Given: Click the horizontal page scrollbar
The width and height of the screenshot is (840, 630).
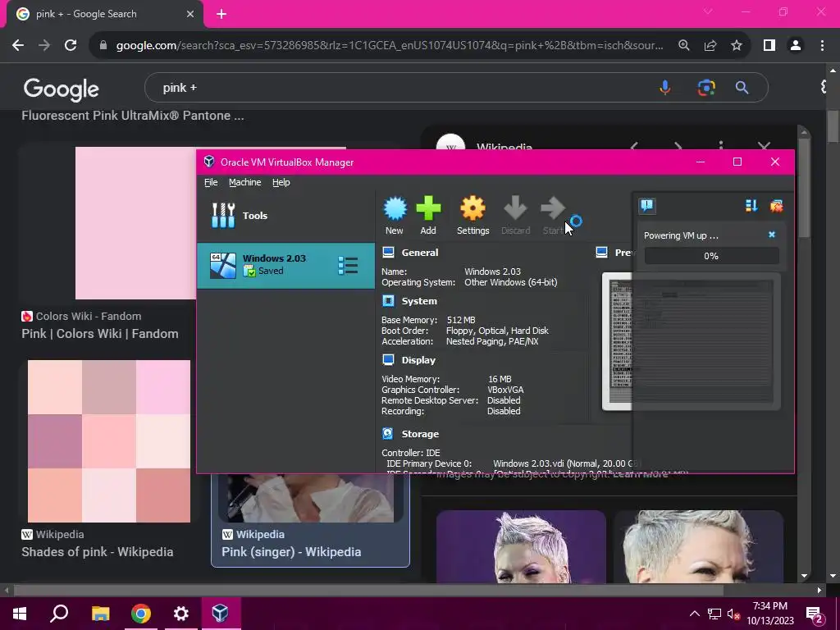Looking at the screenshot, I should [x=368, y=591].
